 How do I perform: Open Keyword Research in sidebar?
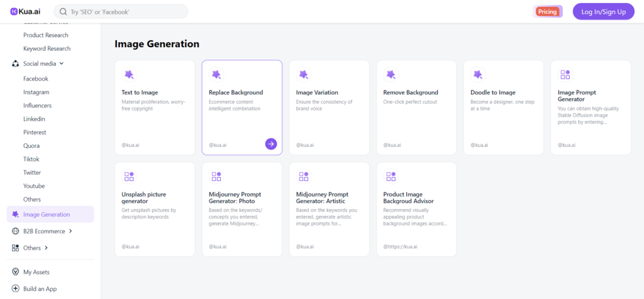click(x=47, y=48)
